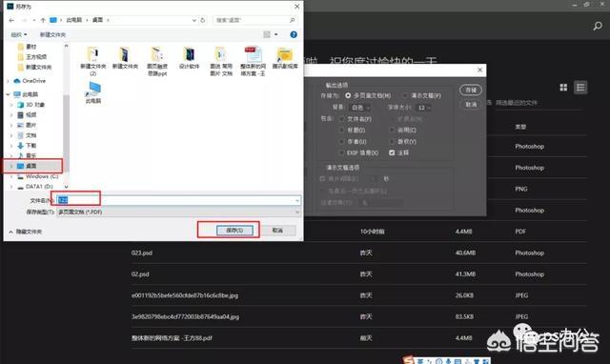
Task: Open the address bar history dropdown arrow
Action: pyautogui.click(x=194, y=20)
